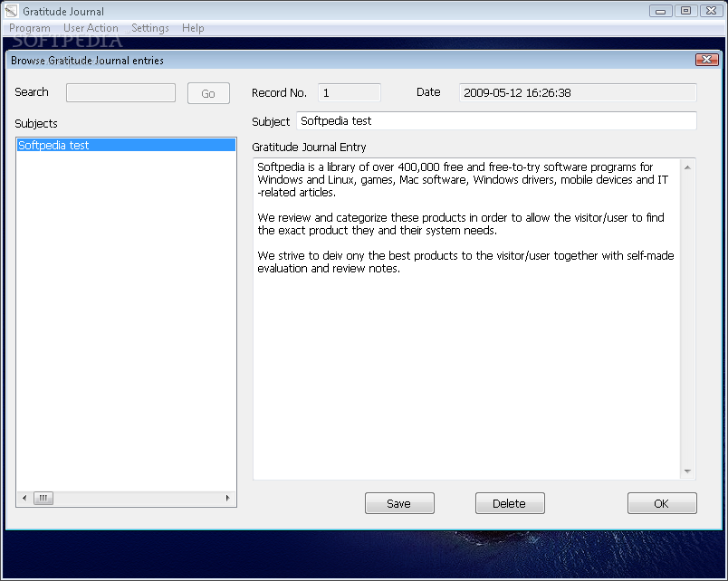This screenshot has width=728, height=581.
Task: Close the Browse Gratitude Journal entries dialog
Action: (x=706, y=60)
